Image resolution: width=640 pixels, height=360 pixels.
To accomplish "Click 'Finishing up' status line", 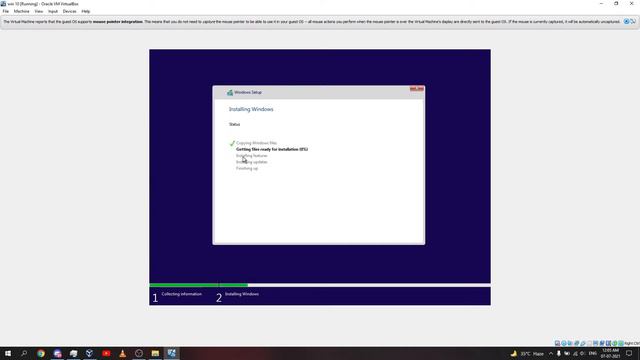I will [247, 168].
